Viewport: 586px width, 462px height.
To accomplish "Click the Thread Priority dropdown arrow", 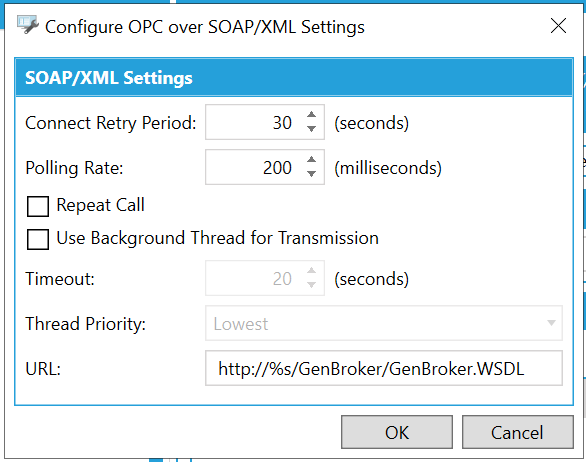I will (x=551, y=323).
